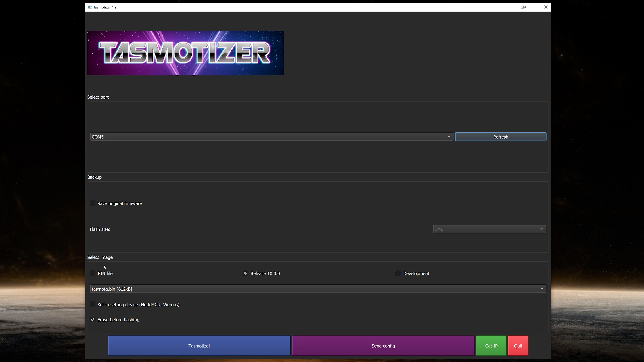Choose the Development image radio option
The image size is (644, 362).
[398, 273]
